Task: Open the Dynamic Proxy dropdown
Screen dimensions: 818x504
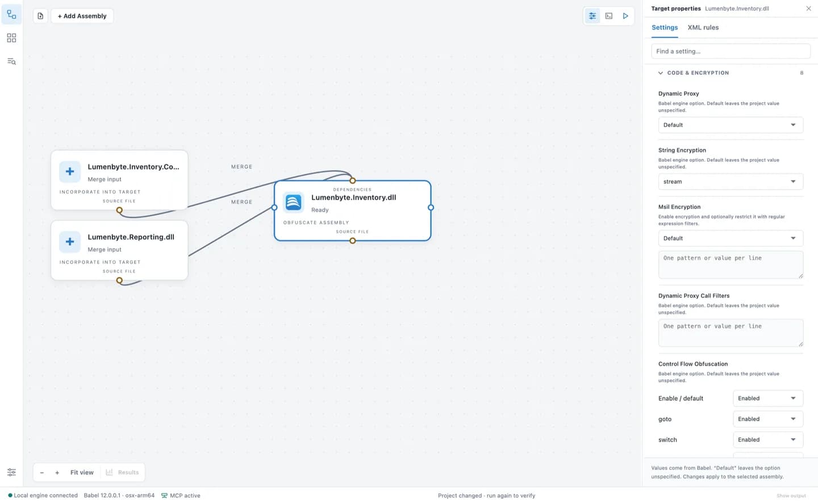Action: 731,125
